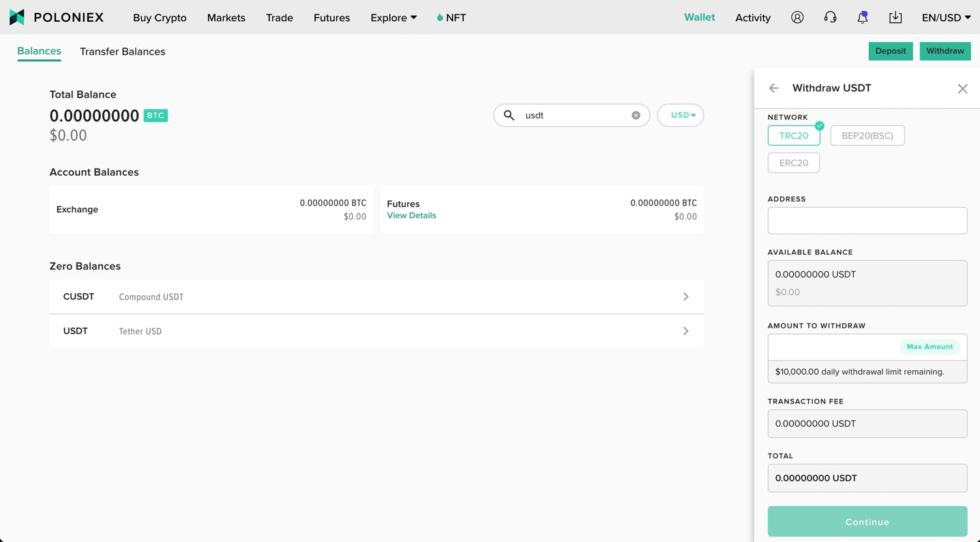This screenshot has width=980, height=542.
Task: Click the Continue button
Action: point(867,522)
